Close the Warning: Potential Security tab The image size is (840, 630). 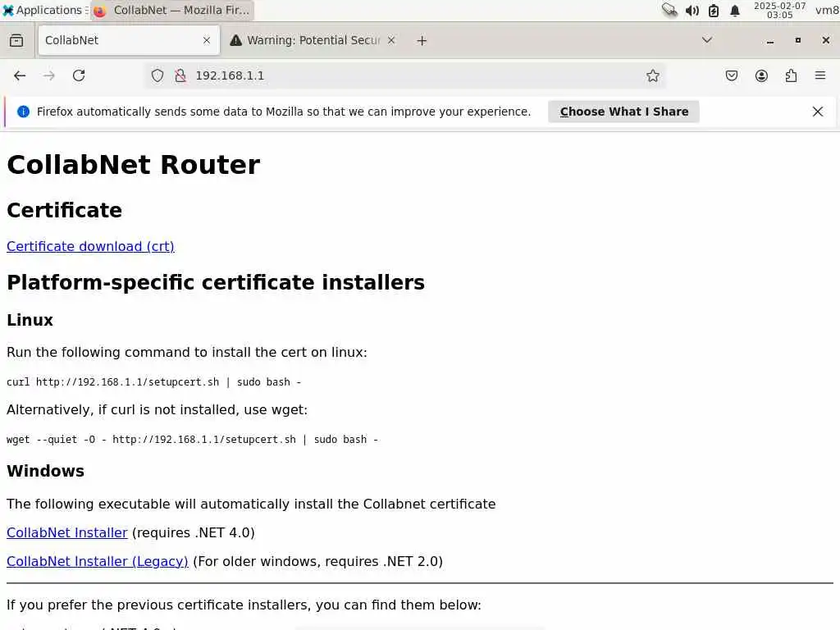(x=391, y=40)
